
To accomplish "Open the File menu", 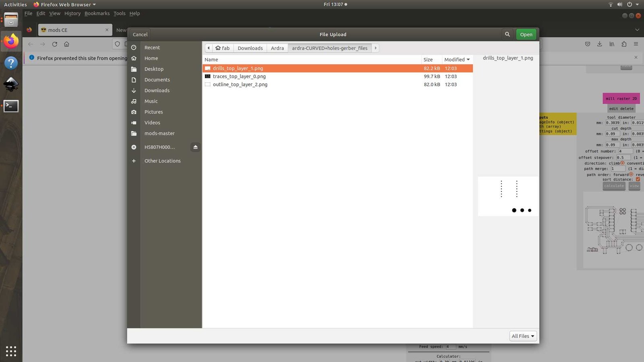I will click(28, 13).
